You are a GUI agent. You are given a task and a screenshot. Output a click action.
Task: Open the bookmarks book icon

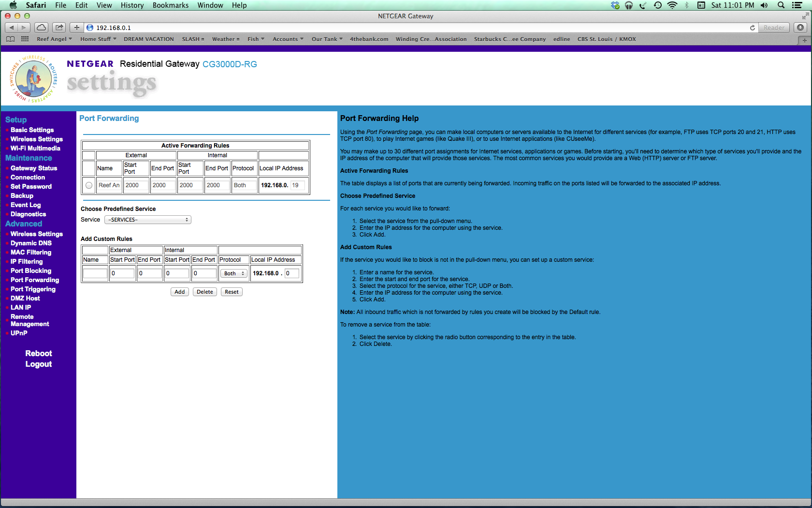(x=10, y=39)
